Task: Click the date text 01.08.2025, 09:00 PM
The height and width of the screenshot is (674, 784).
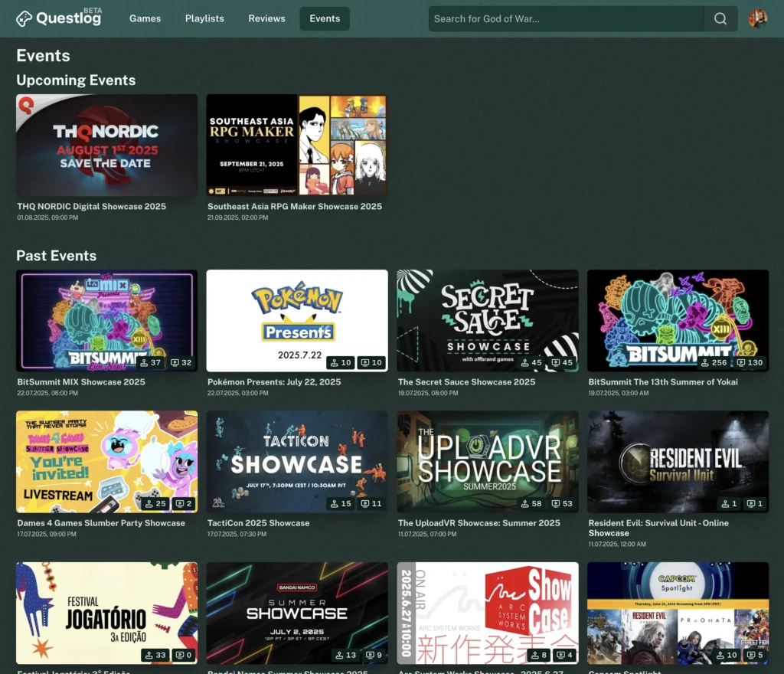Action: tap(47, 218)
